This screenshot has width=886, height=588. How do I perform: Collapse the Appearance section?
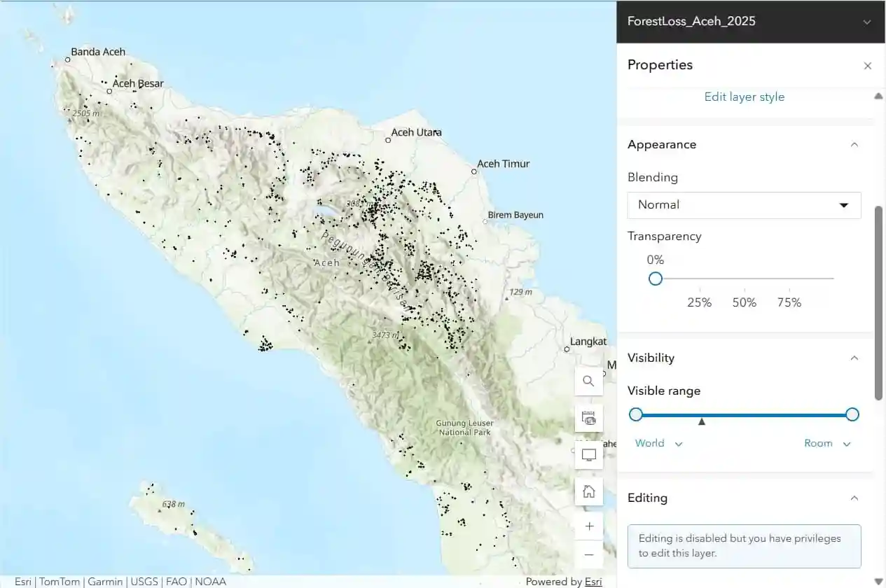point(854,144)
